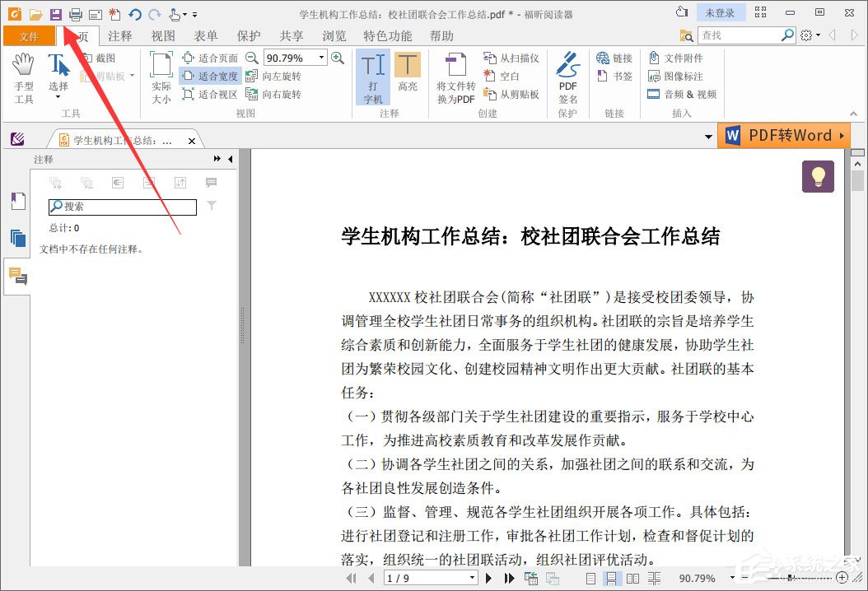Expand the 选择 tool dropdown arrow
This screenshot has width=868, height=591.
pos(56,97)
